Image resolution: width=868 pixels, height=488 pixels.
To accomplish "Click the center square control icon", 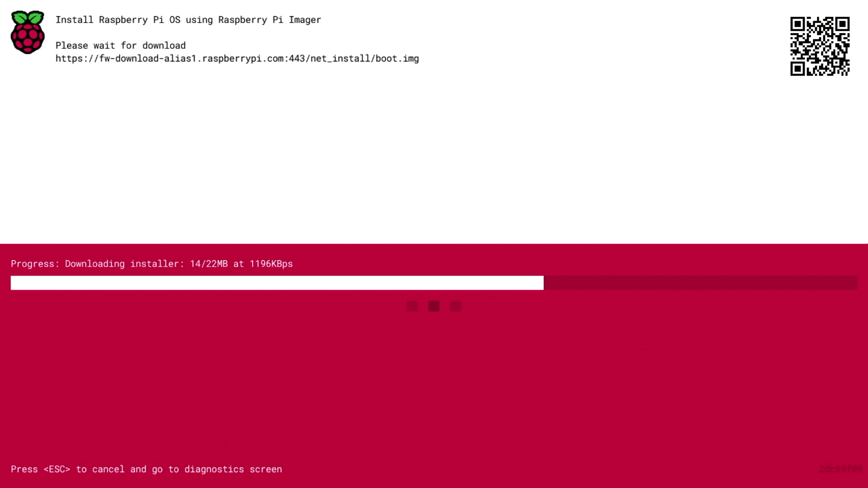I will click(434, 305).
